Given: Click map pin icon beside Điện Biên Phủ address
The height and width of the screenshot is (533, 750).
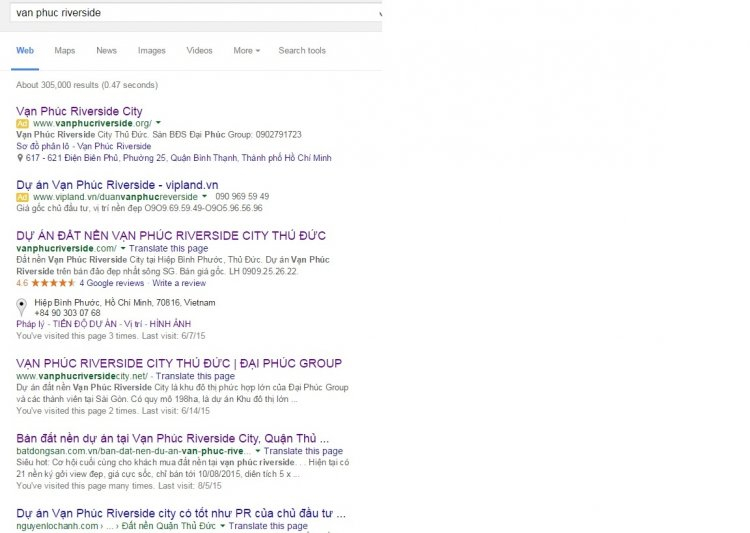Looking at the screenshot, I should [x=20, y=158].
